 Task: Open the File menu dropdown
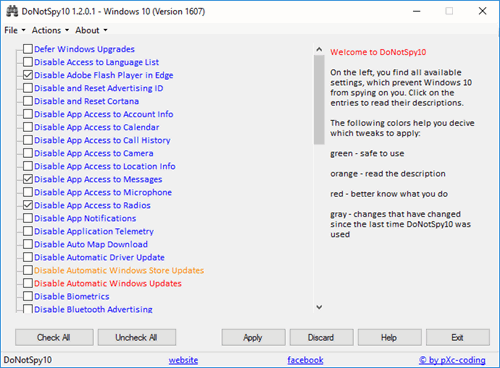click(15, 30)
